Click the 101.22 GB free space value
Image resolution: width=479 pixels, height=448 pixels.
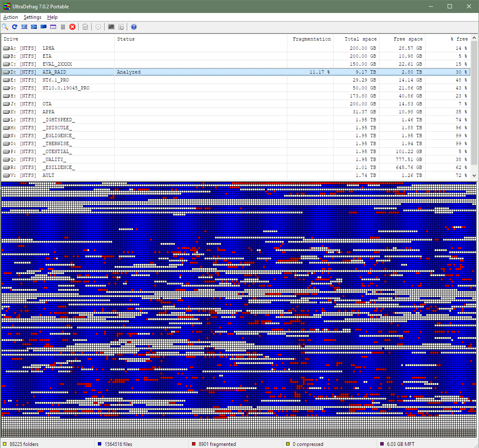tap(409, 151)
